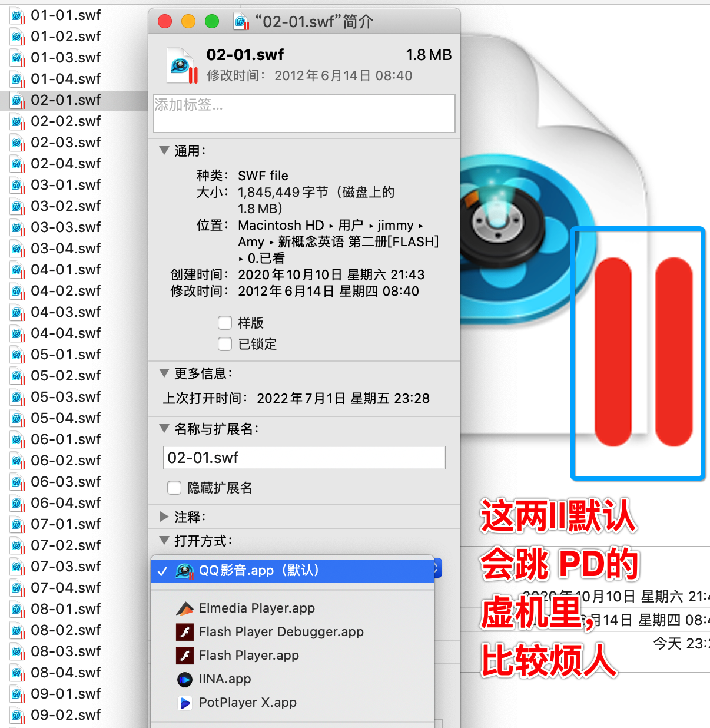Viewport: 710px width, 728px height.
Task: Choose IINA.app from the list
Action: click(293, 679)
